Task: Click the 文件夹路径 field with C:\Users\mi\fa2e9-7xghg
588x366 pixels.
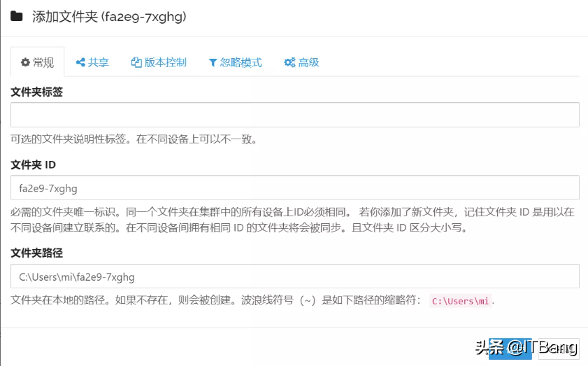Action: (x=294, y=276)
